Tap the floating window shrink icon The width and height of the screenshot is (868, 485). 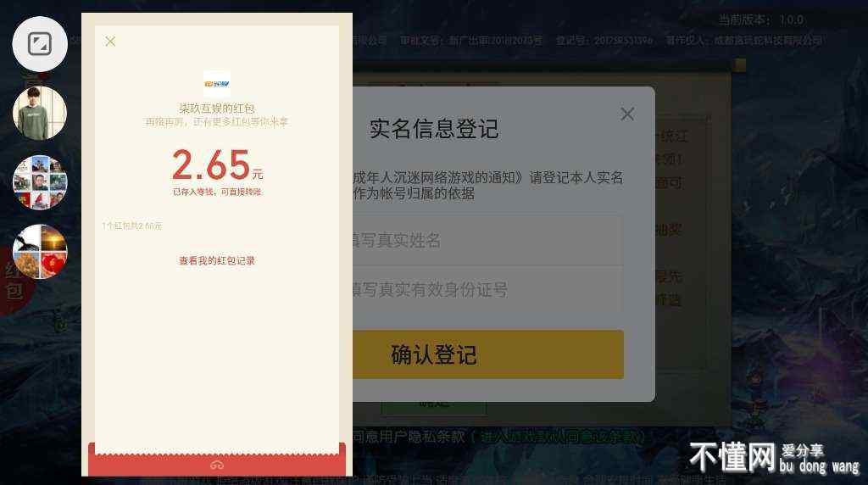tap(40, 44)
